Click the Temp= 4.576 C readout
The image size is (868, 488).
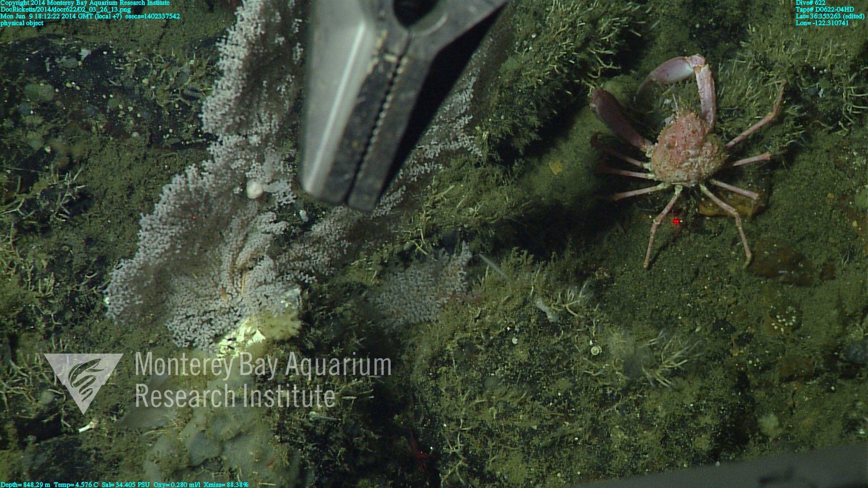click(x=76, y=484)
